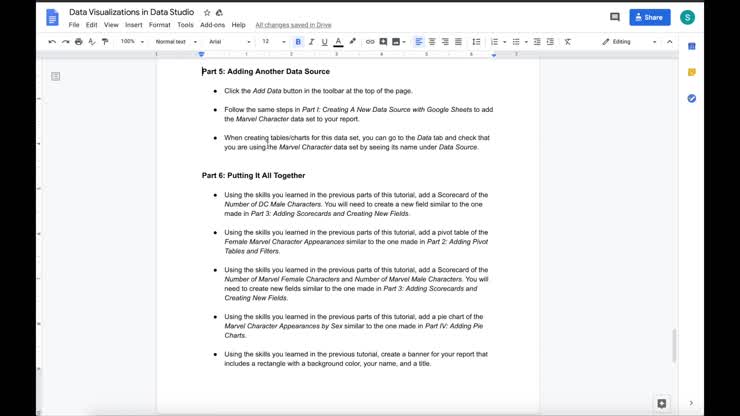Run spell check from the toolbar

(92, 42)
